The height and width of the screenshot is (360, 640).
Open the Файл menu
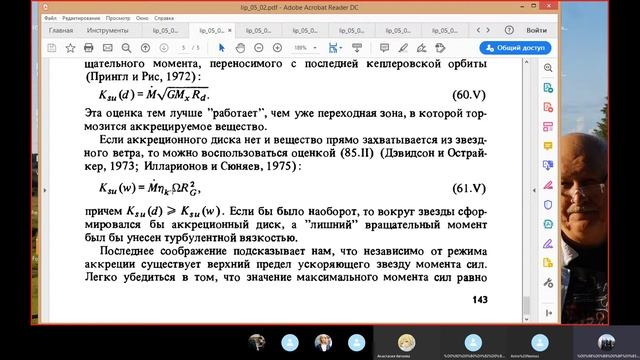(51, 18)
